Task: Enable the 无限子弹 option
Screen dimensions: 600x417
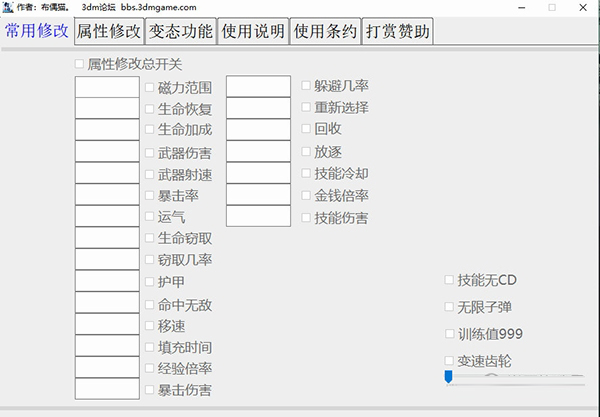Action: point(449,307)
